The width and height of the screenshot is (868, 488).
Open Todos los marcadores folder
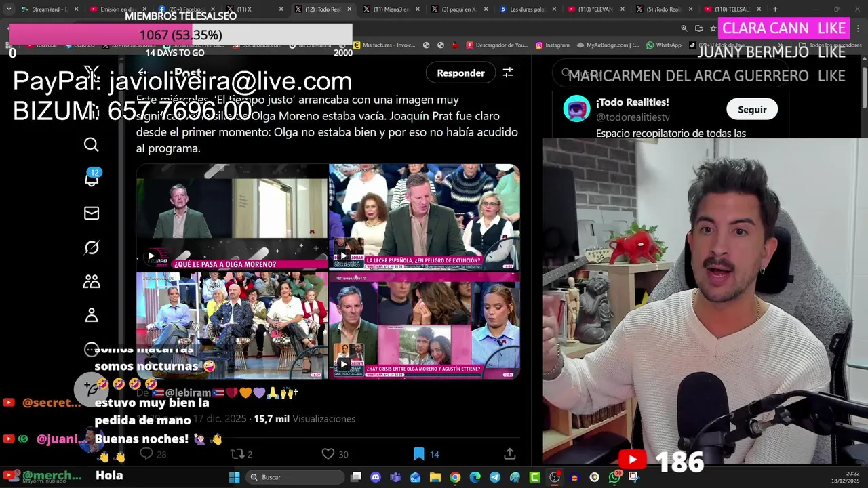click(x=831, y=45)
